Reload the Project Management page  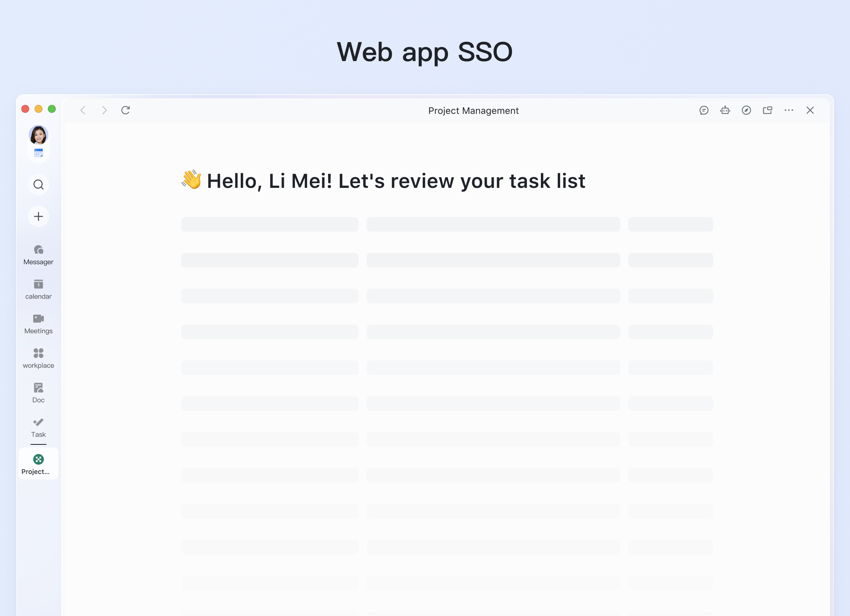(x=126, y=110)
